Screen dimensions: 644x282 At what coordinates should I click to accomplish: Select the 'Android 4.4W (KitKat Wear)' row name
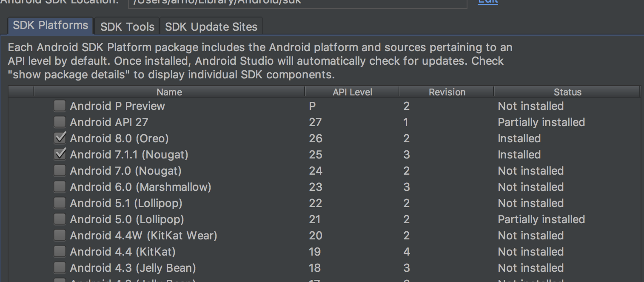point(144,236)
